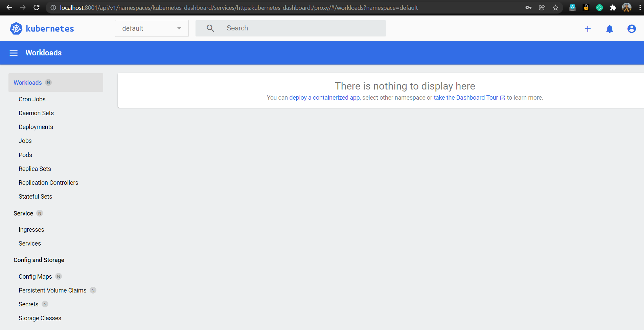Click the search magnifier icon
Viewport: 644px width, 330px height.
[x=210, y=28]
